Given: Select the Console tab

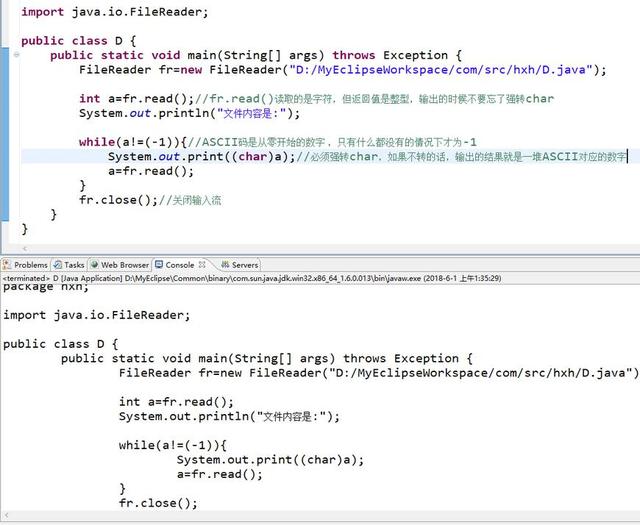Looking at the screenshot, I should point(175,265).
